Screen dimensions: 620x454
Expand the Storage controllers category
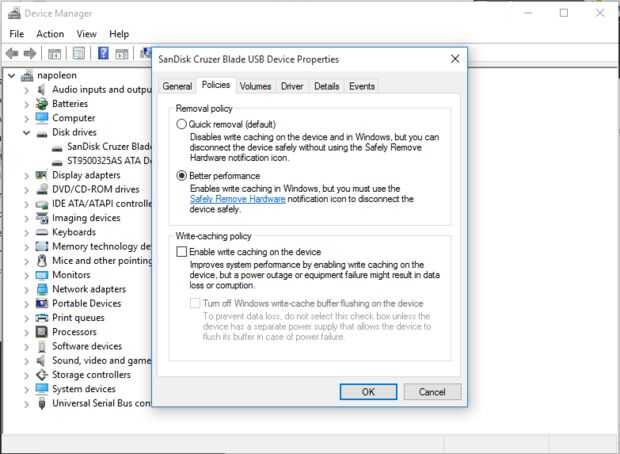pos(26,375)
